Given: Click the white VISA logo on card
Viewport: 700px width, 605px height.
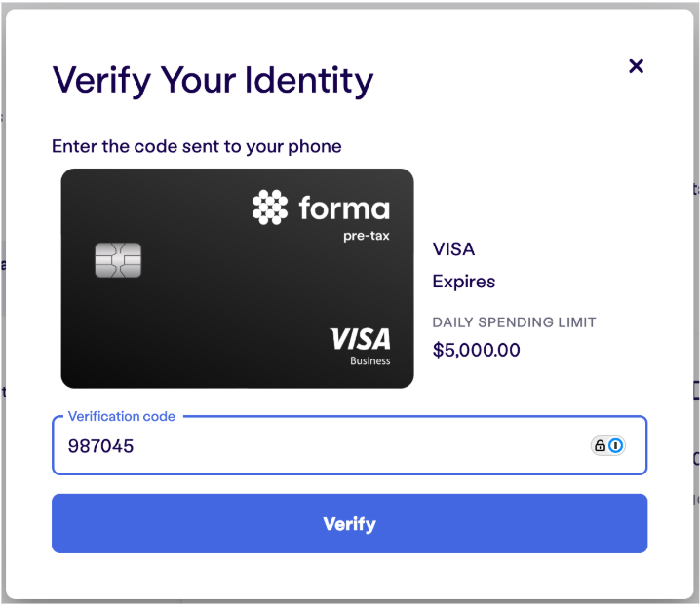Looking at the screenshot, I should click(360, 339).
